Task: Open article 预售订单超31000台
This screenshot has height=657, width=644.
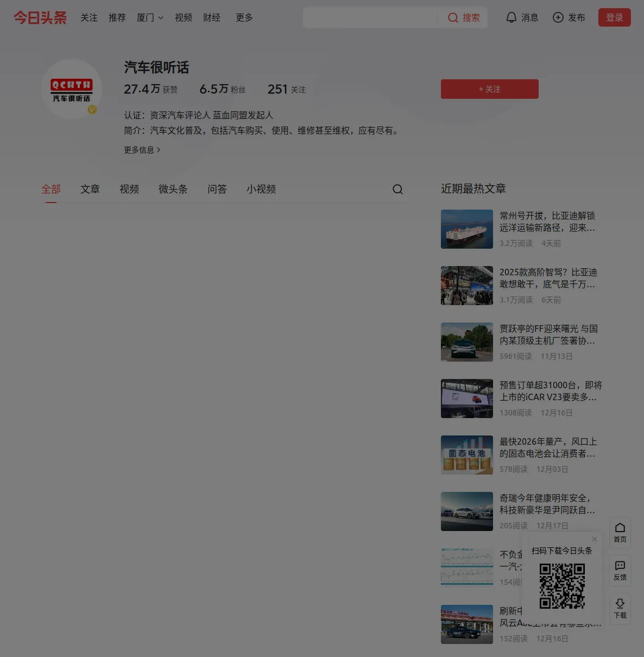Action: [x=551, y=391]
